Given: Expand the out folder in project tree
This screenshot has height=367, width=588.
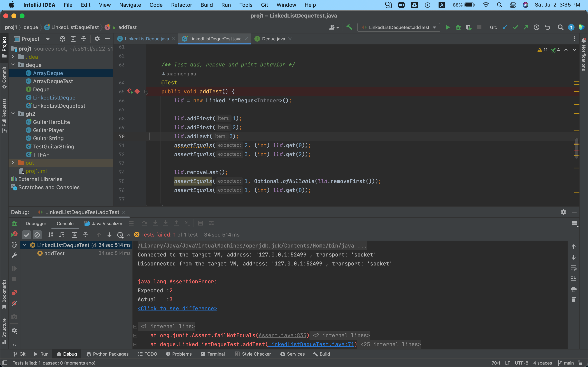Looking at the screenshot, I should tap(13, 163).
